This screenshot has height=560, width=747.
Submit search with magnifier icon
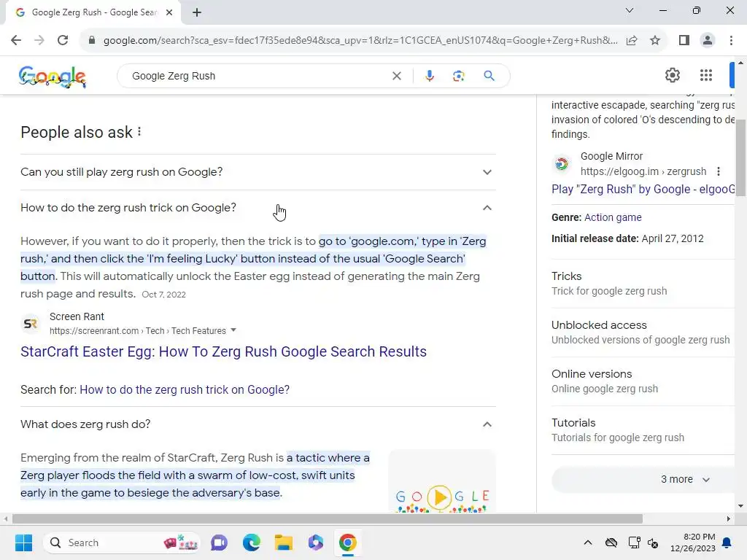coord(489,76)
